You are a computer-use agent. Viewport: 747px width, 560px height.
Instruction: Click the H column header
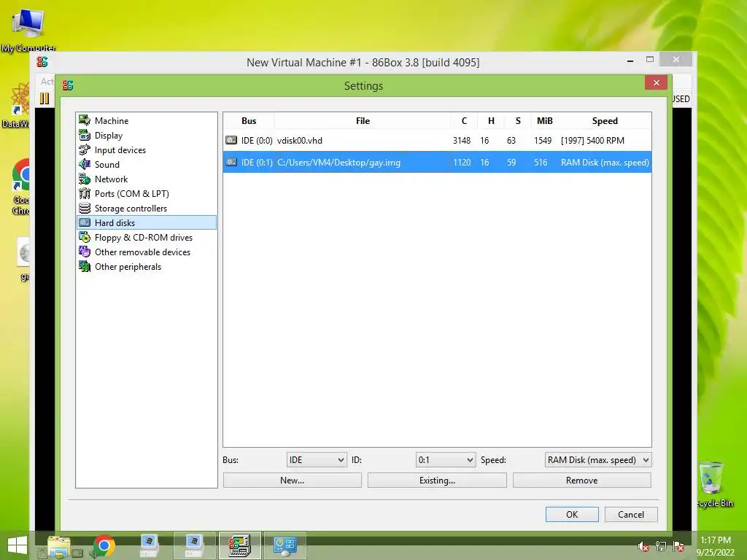click(x=491, y=121)
